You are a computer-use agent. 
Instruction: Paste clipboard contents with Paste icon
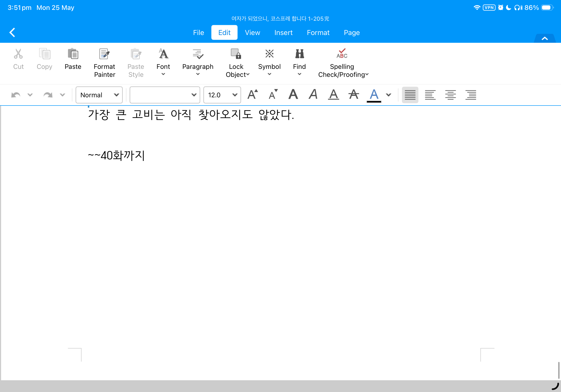[x=73, y=54]
